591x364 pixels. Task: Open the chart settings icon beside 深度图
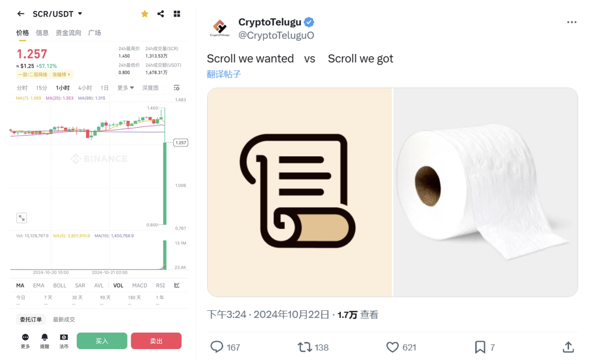click(176, 88)
